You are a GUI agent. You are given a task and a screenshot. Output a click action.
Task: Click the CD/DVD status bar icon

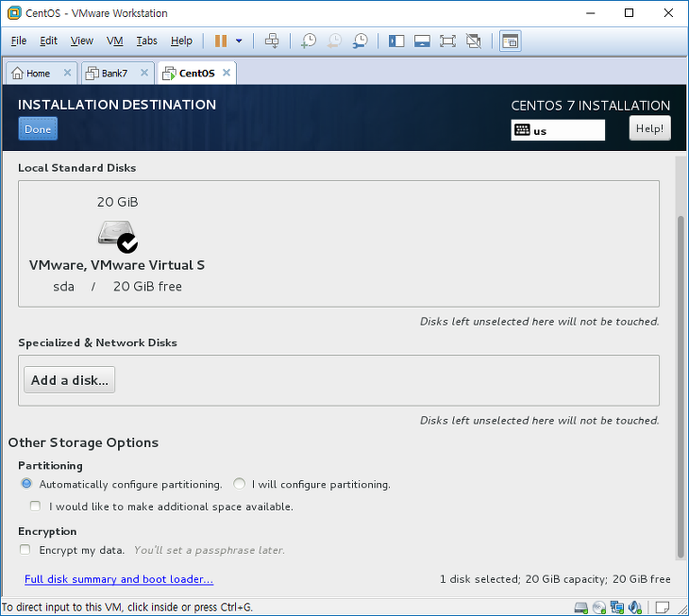pos(599,608)
